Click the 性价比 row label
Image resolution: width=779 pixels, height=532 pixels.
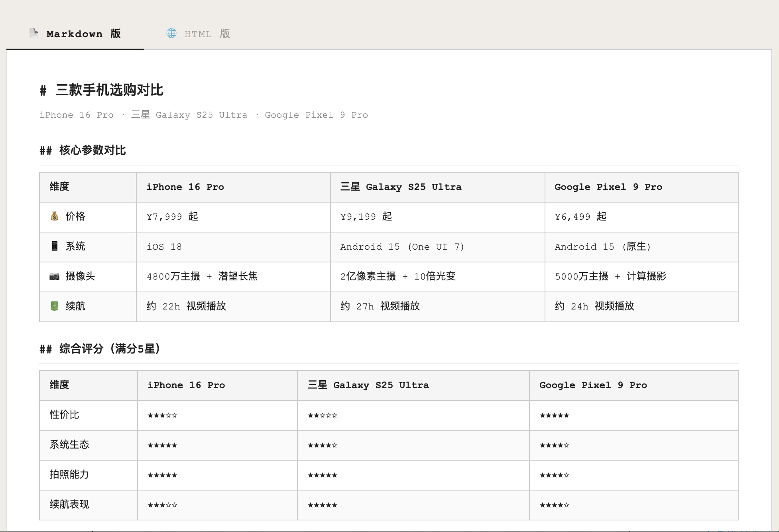point(64,415)
